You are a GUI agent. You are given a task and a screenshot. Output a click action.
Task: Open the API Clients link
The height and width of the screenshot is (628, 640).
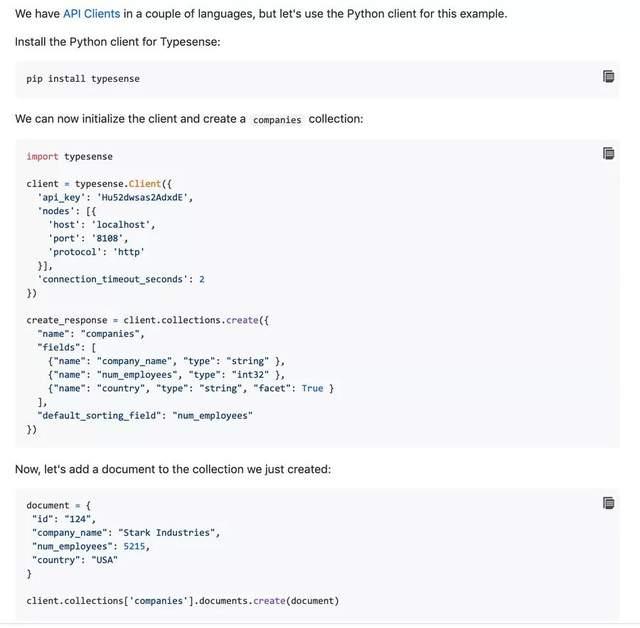coord(91,14)
